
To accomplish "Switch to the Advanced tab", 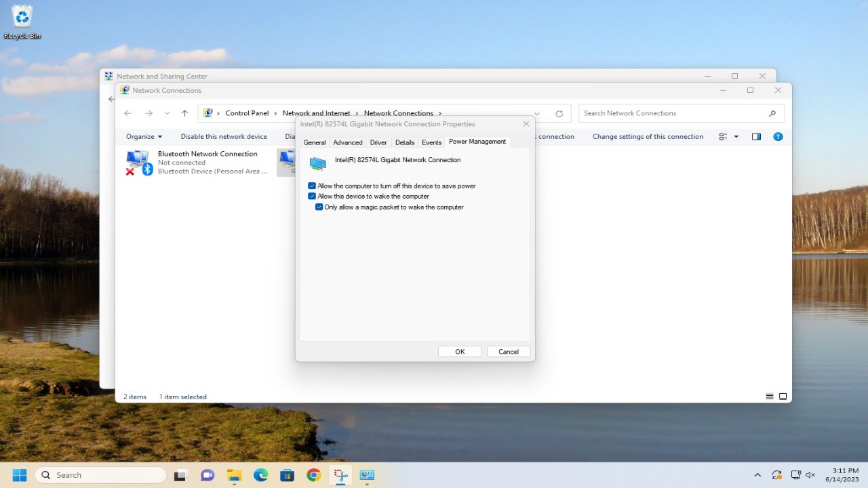I will [348, 142].
